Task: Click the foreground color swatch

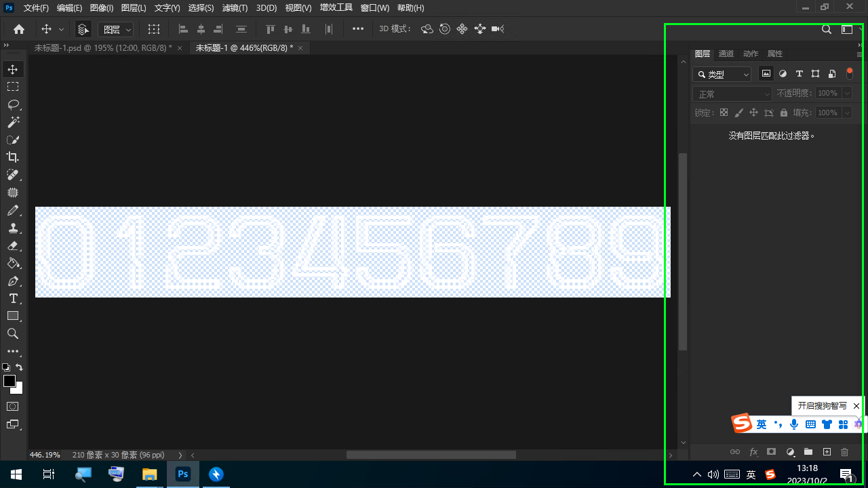Action: (x=9, y=381)
